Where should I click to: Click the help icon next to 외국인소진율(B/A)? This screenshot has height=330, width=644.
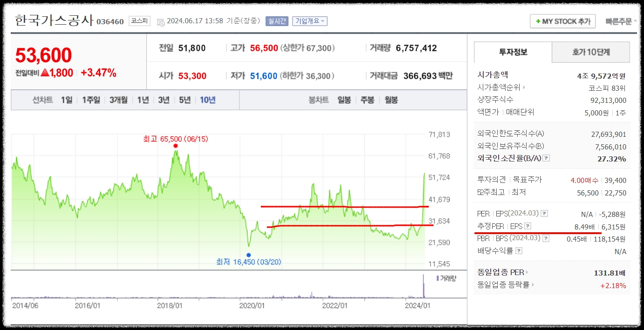tap(547, 158)
